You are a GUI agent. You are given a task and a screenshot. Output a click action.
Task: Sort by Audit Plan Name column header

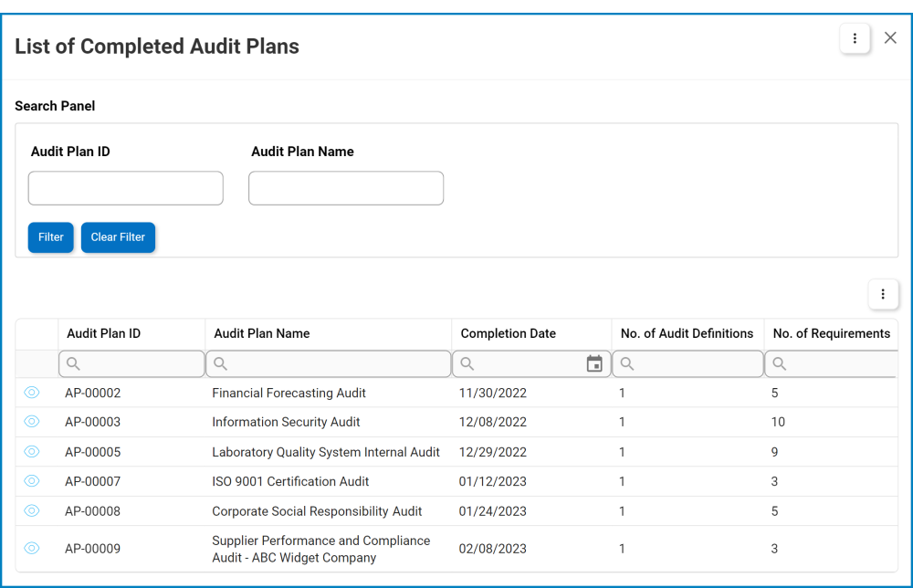[x=261, y=334]
